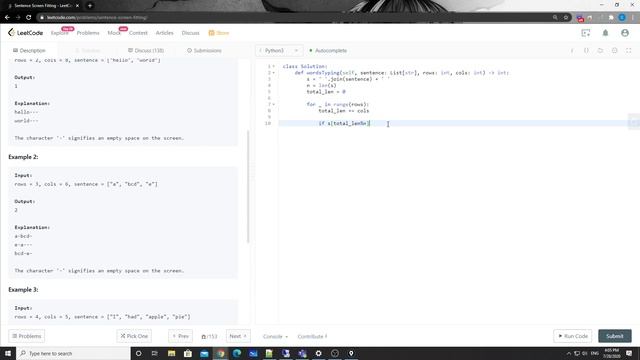Click the description panel scrollbar
640x360 pixels.
click(x=248, y=187)
